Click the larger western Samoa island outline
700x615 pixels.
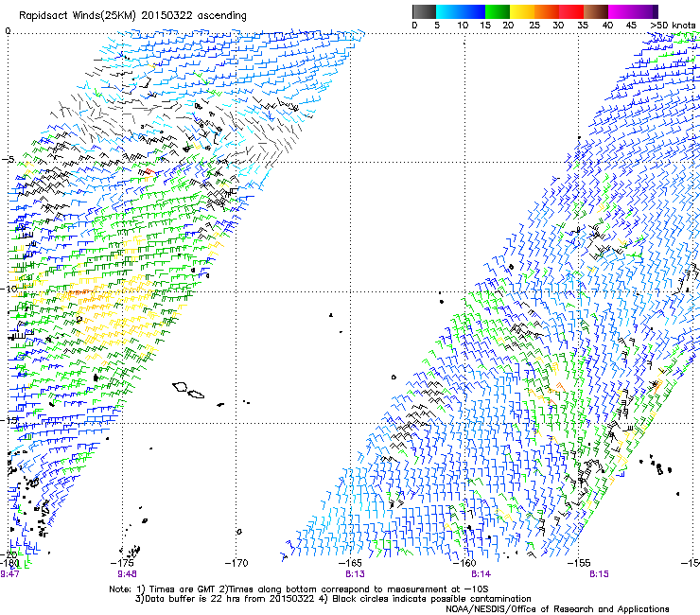pos(180,386)
